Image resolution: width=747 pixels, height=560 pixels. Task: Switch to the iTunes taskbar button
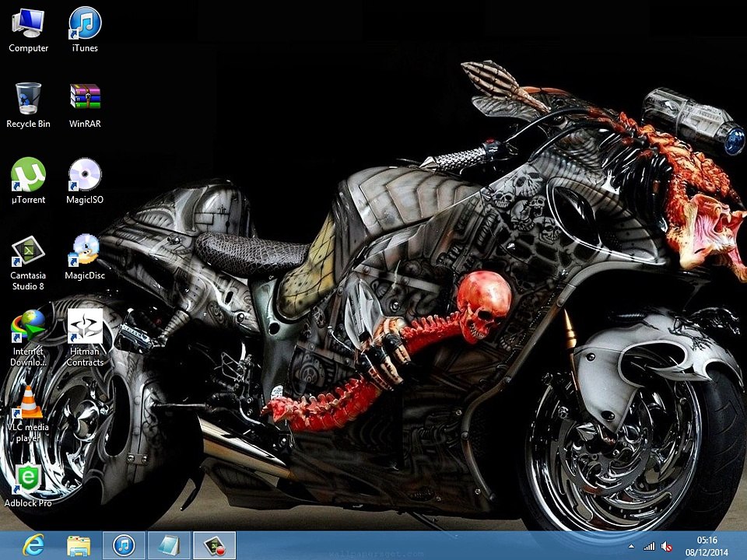point(124,546)
